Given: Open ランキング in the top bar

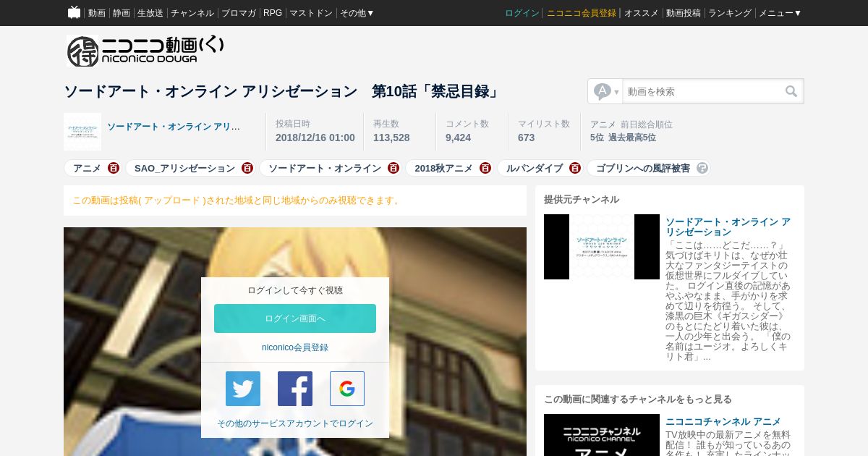Looking at the screenshot, I should coord(730,13).
